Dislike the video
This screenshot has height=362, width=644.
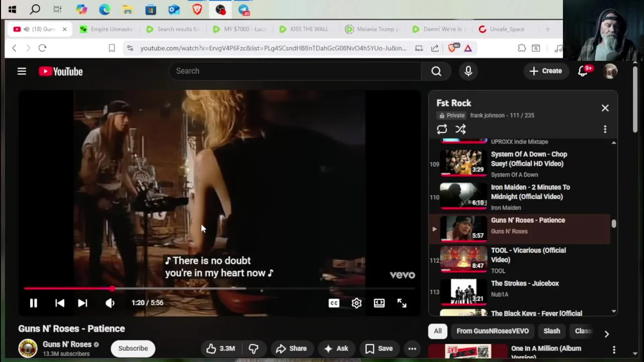click(x=254, y=348)
